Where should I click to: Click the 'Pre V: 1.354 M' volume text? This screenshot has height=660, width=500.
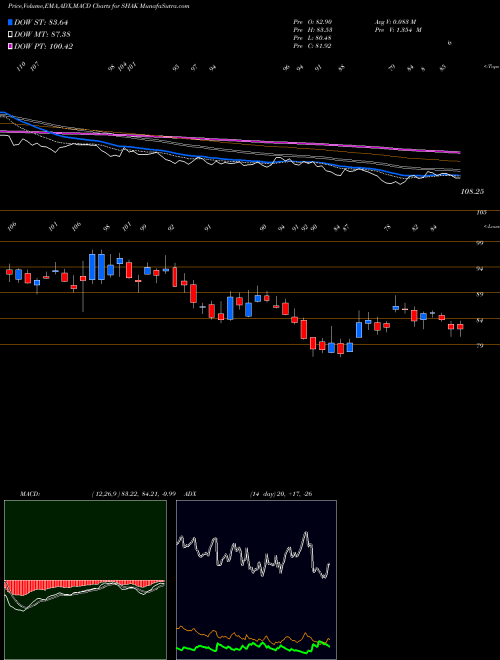tap(398, 30)
